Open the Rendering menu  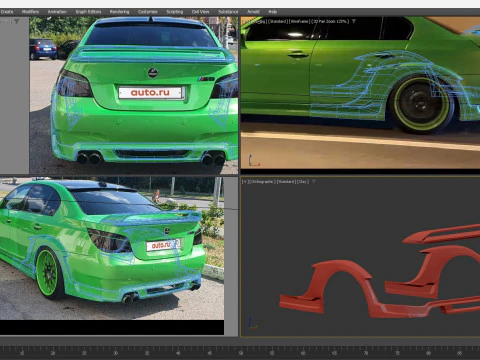pos(119,12)
